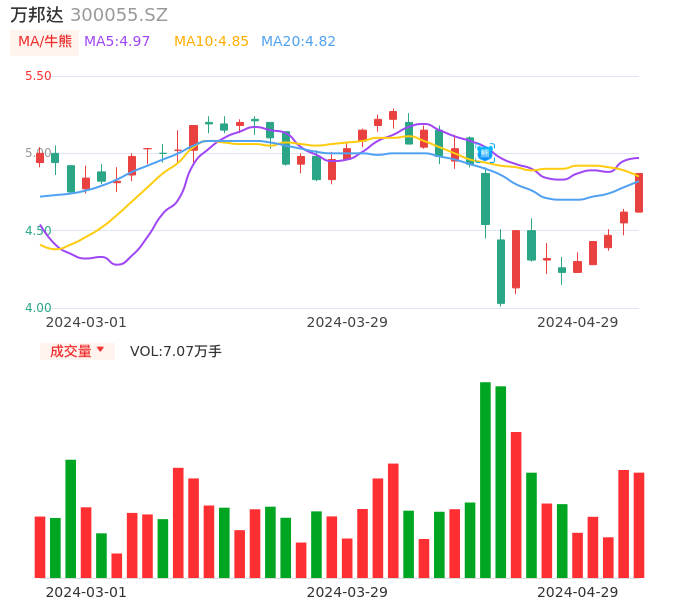This screenshot has width=686, height=606.
Task: Click 2024-04-29 date under the volume chart
Action: pos(577,592)
